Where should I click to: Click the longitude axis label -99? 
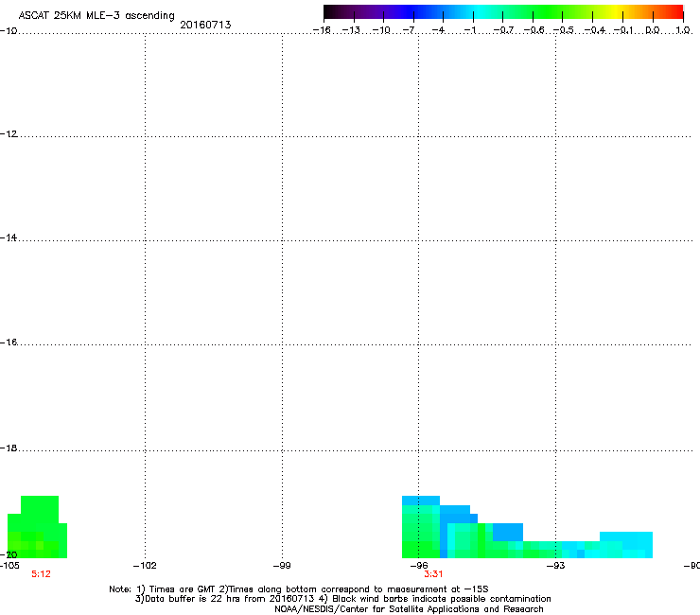[282, 566]
